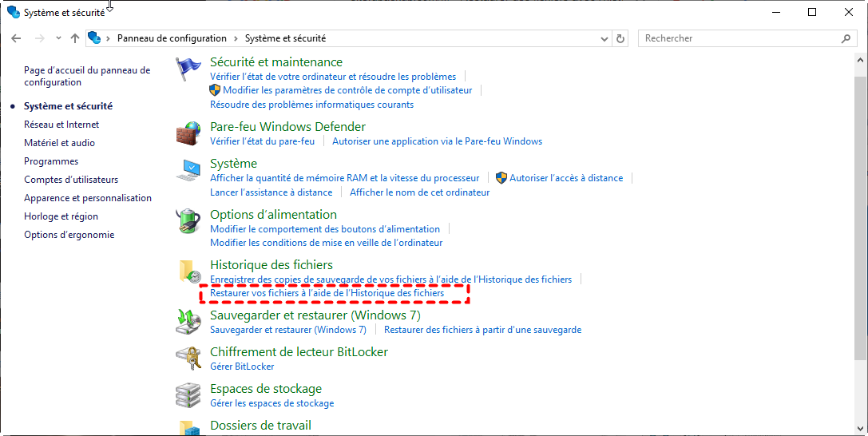This screenshot has height=436, width=868.
Task: Open Options d'ergonomie category
Action: click(69, 235)
